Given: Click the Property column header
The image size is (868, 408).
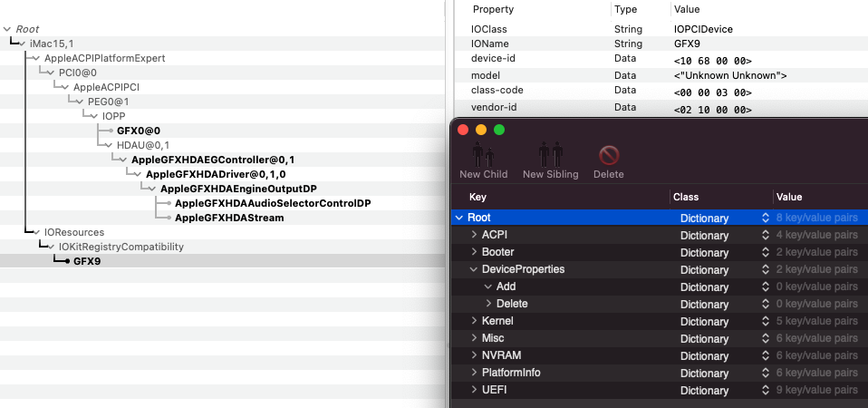Looking at the screenshot, I should (493, 9).
